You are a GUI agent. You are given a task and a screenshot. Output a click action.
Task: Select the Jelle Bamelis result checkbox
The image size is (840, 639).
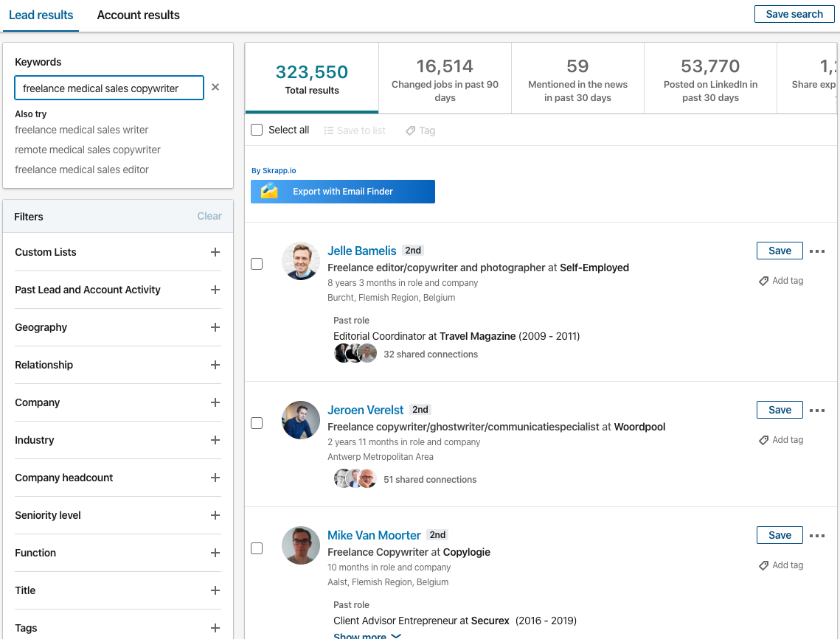[x=257, y=264]
